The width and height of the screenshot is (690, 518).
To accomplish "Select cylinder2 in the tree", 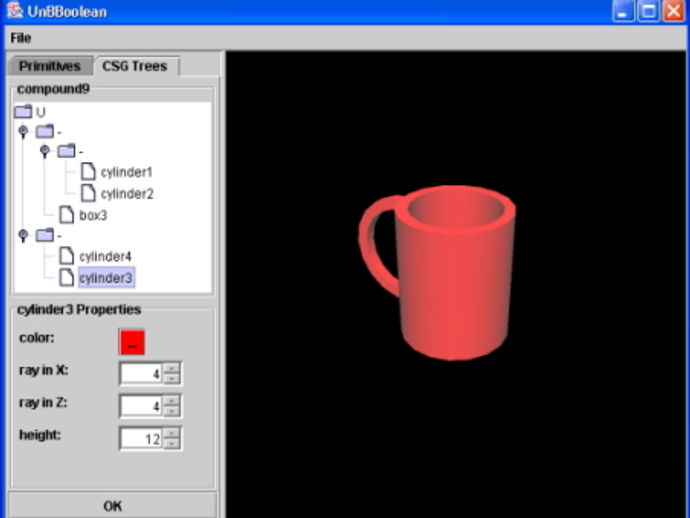I will (x=127, y=194).
